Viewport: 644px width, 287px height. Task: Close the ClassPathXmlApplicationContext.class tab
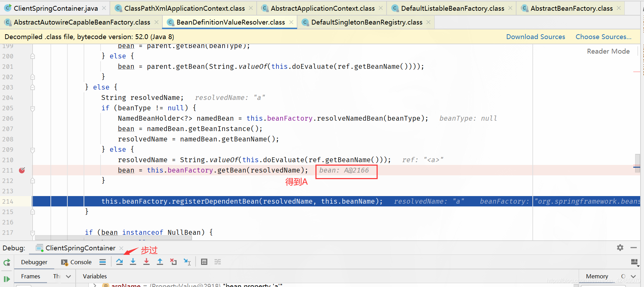tap(251, 8)
